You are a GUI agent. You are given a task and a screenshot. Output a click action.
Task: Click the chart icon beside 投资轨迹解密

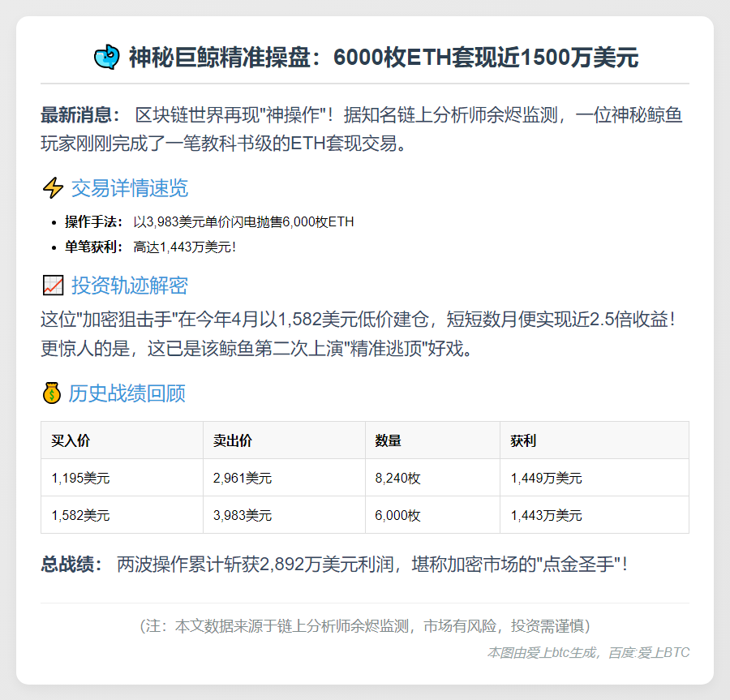point(53,286)
